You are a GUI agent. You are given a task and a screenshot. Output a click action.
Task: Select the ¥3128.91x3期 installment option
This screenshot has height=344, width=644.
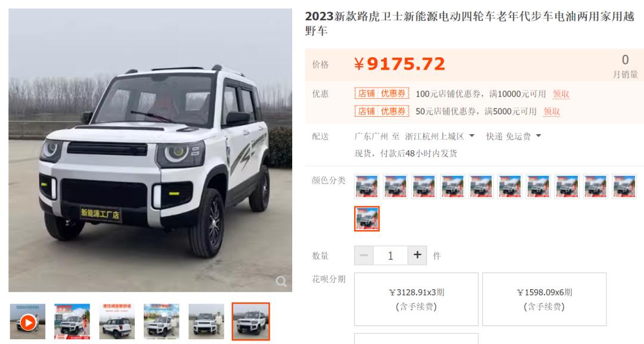[416, 299]
